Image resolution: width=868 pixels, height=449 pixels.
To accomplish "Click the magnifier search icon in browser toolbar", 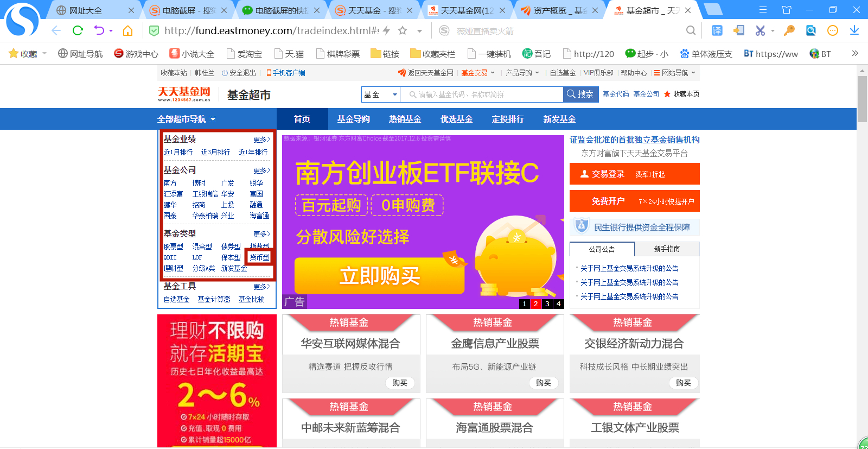I will pyautogui.click(x=691, y=30).
